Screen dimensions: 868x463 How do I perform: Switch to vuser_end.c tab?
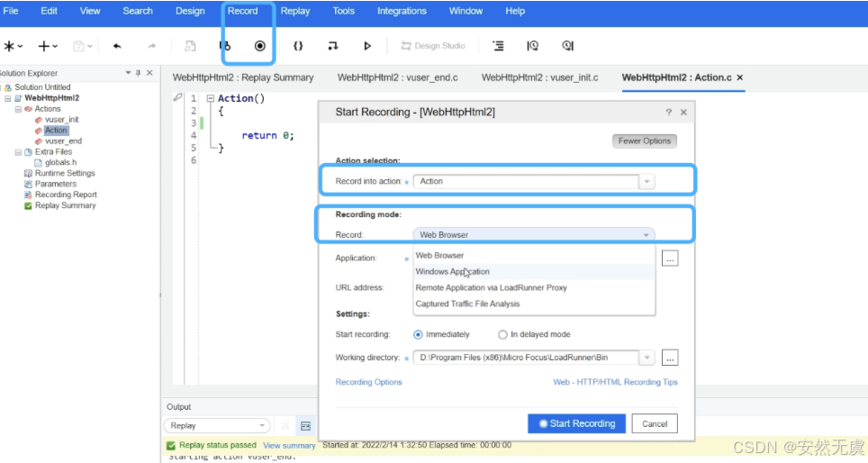(397, 77)
